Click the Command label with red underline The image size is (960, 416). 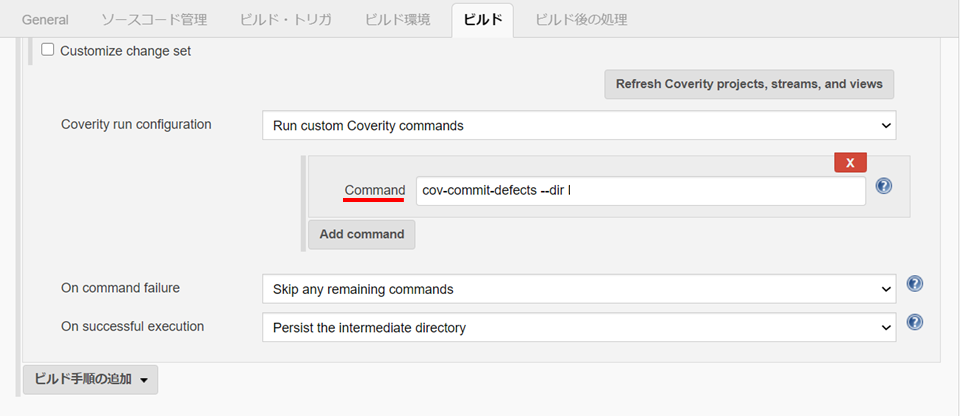coord(374,190)
